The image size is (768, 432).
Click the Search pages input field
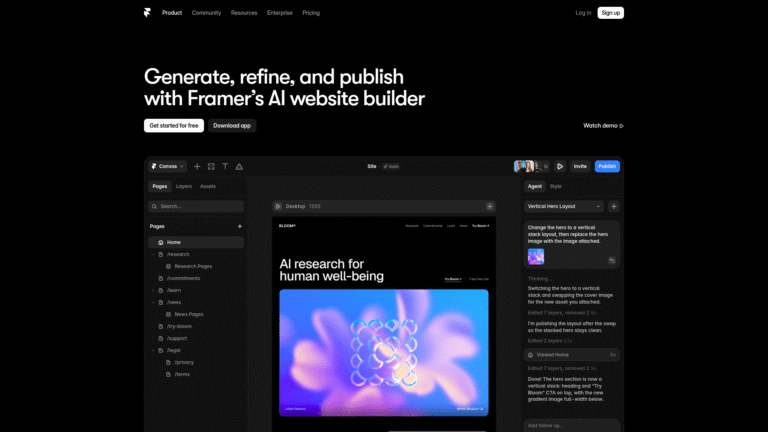point(196,206)
